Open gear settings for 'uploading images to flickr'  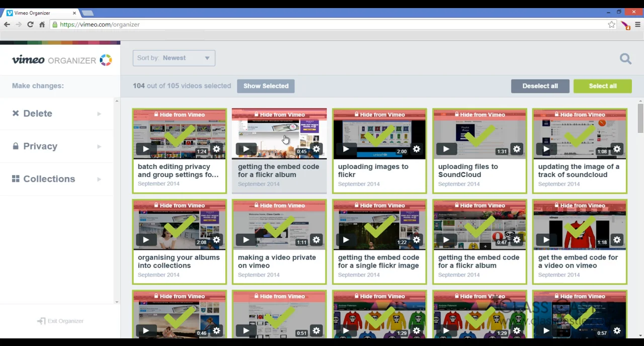pos(417,149)
